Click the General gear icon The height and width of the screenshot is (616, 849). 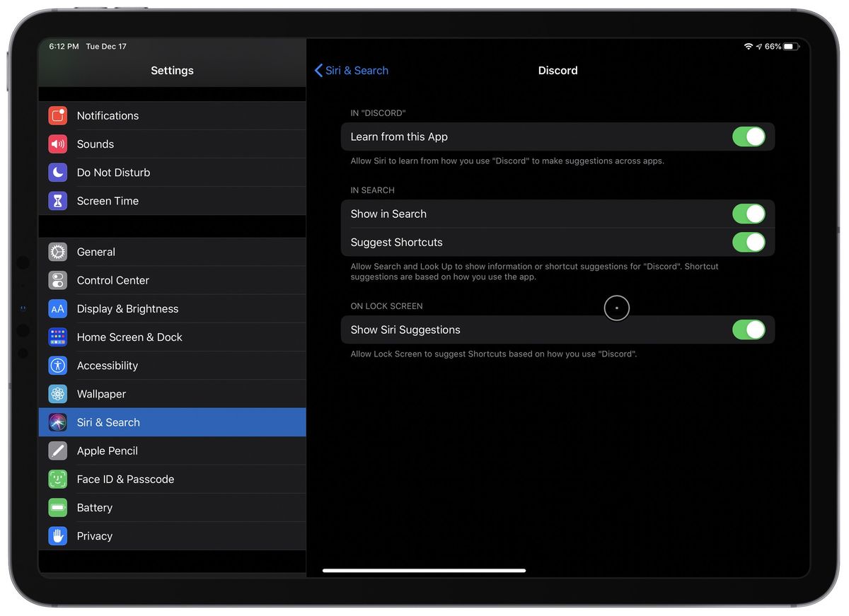(57, 252)
